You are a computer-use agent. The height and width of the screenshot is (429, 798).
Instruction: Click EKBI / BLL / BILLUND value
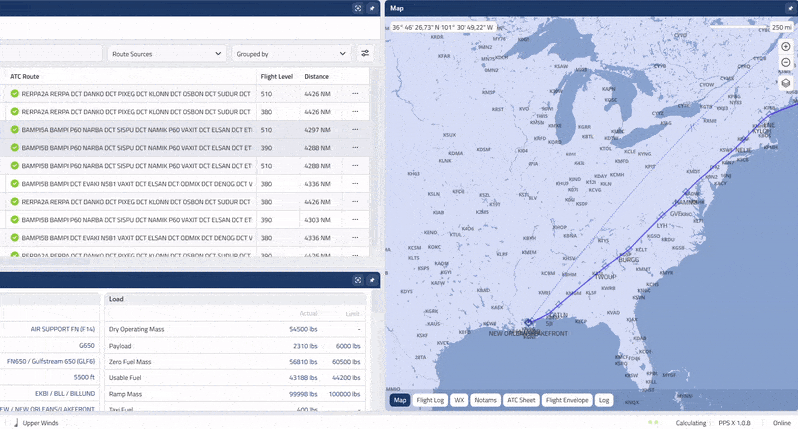click(x=65, y=393)
